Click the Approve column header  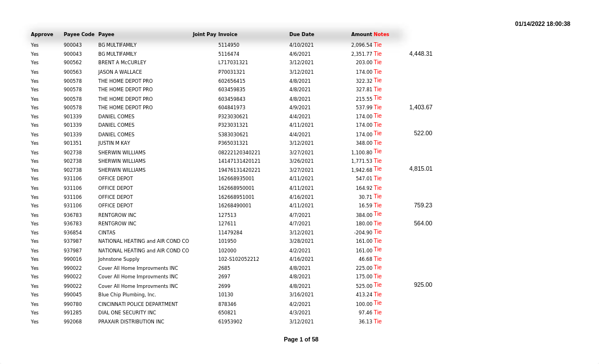pos(42,34)
